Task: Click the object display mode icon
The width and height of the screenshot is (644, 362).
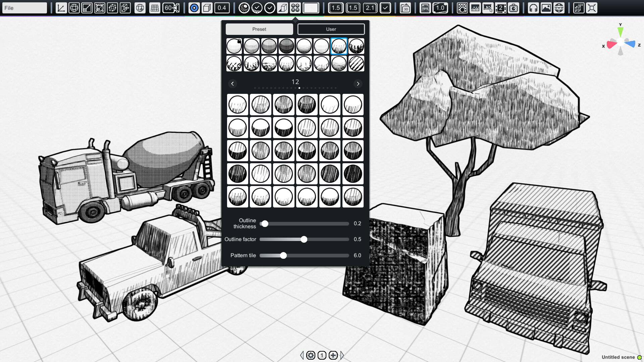Action: [x=207, y=7]
